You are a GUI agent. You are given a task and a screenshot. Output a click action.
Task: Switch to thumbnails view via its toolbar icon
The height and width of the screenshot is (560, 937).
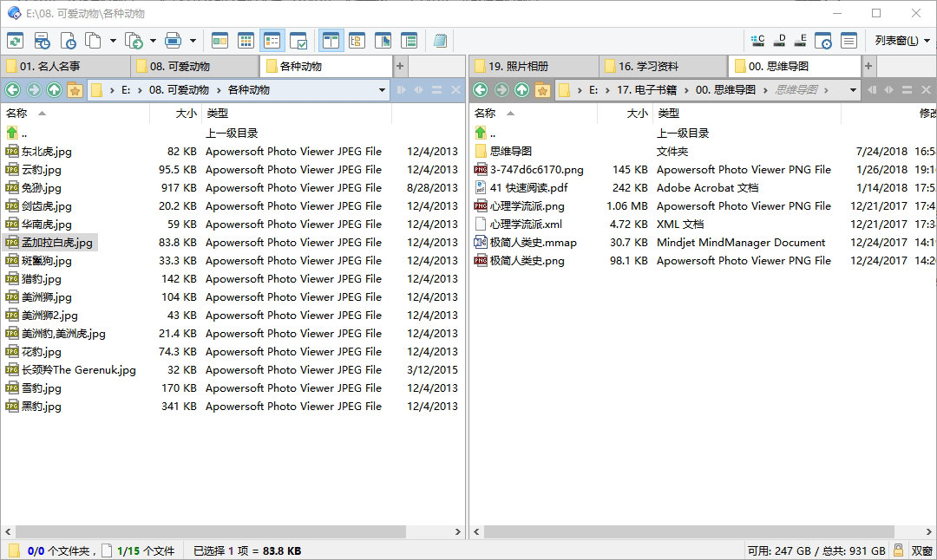(x=246, y=40)
